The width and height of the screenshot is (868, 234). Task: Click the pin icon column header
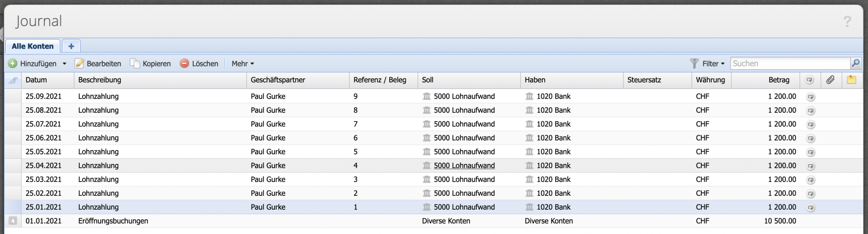[13, 80]
